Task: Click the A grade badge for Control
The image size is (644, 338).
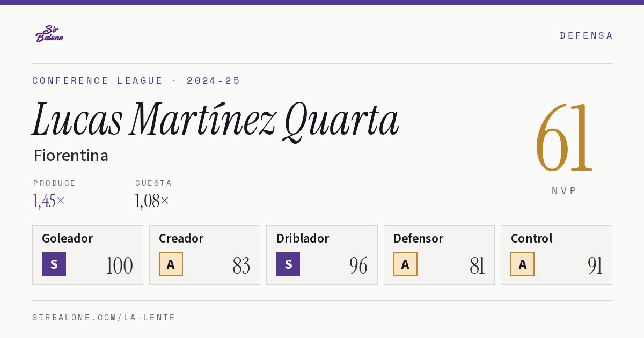Action: tap(522, 264)
